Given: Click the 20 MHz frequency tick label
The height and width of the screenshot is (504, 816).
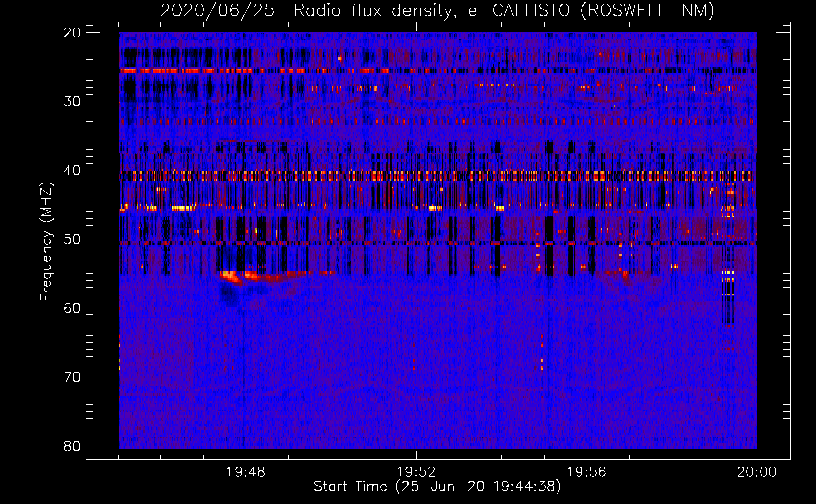Looking at the screenshot, I should (x=72, y=33).
